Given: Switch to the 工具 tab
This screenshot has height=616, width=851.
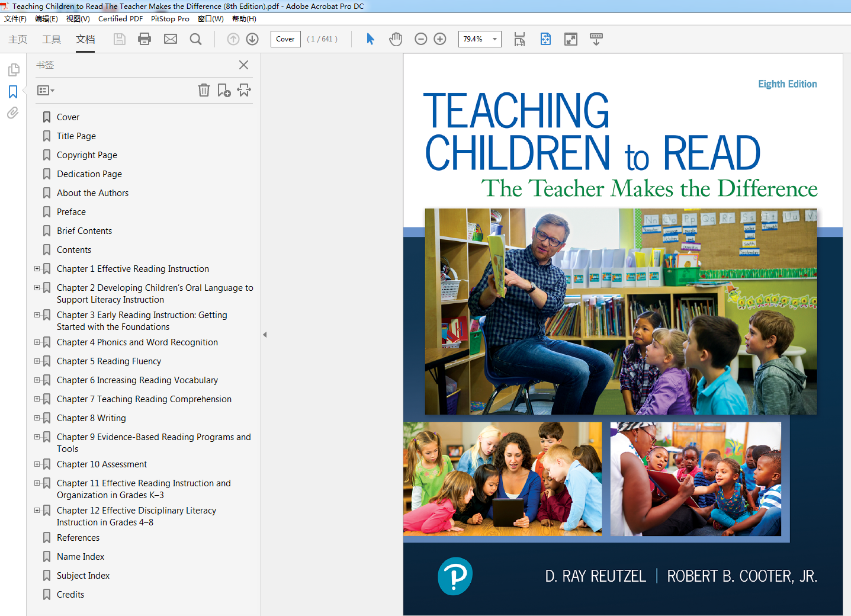Looking at the screenshot, I should (52, 39).
